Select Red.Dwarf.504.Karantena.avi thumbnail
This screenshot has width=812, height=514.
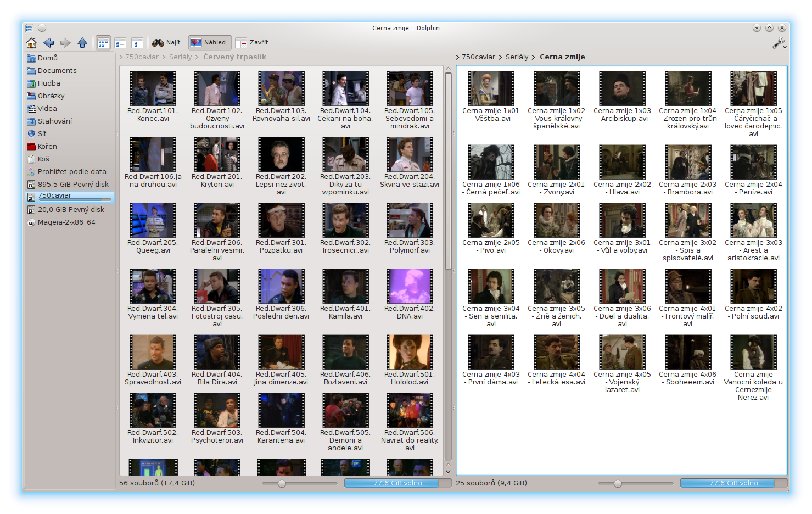point(281,410)
